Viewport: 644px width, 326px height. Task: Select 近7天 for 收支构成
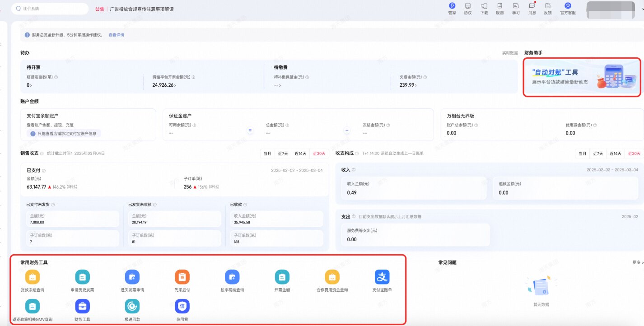pos(598,154)
